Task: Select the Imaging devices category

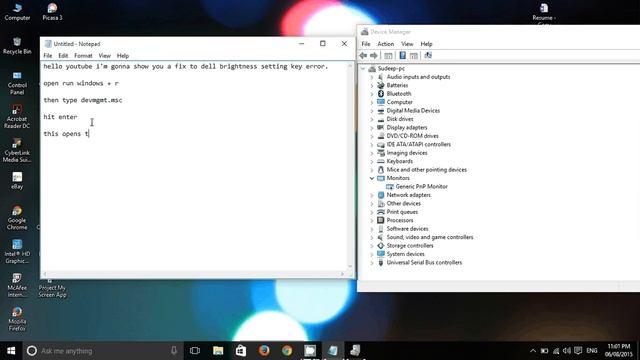Action: (x=407, y=153)
